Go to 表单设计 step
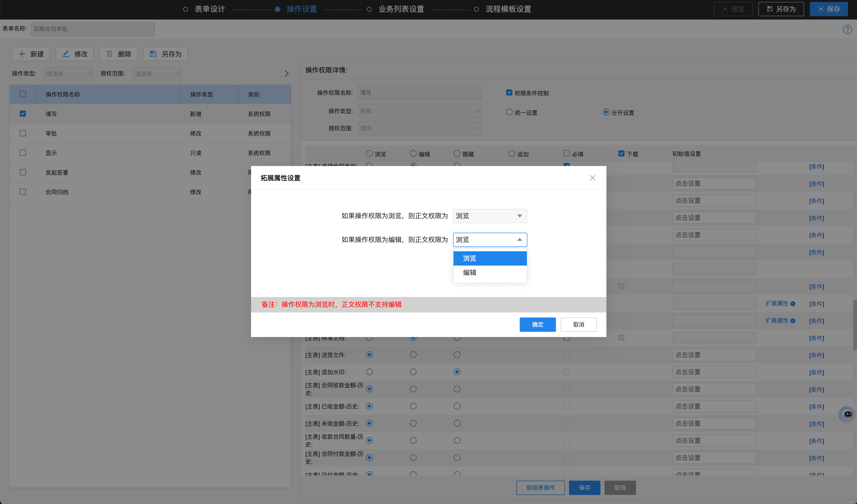 click(210, 9)
